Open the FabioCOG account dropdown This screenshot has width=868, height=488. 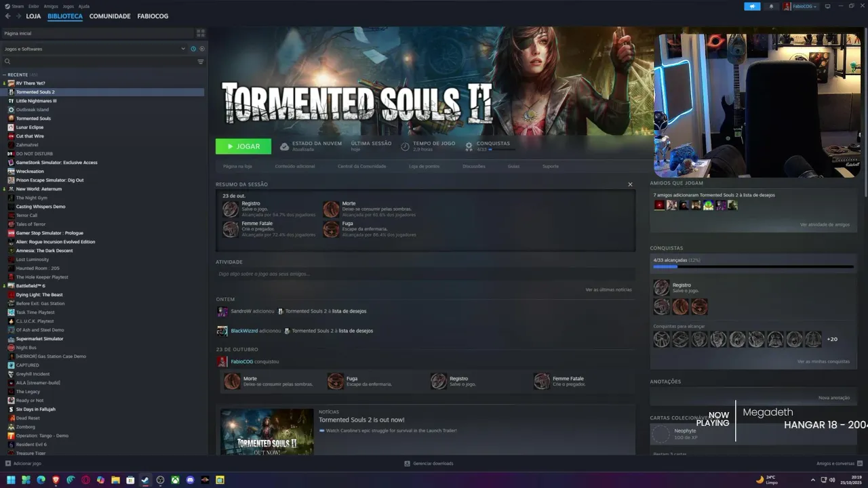[801, 6]
